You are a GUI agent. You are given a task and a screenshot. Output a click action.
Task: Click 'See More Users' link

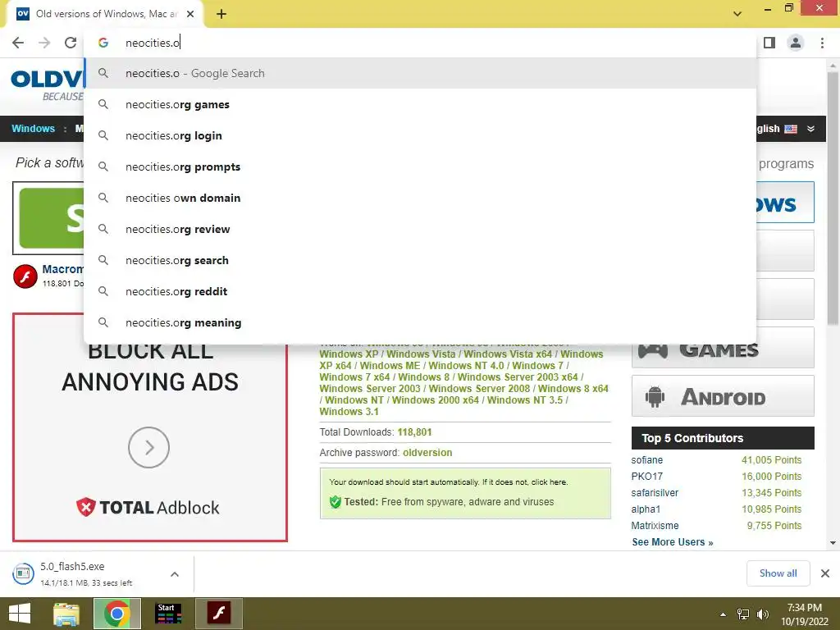pos(673,542)
